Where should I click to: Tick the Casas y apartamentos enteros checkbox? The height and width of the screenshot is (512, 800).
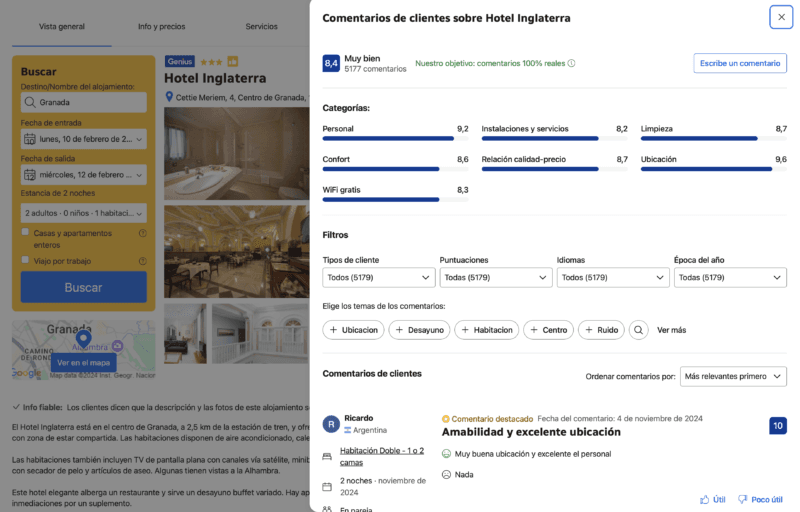pyautogui.click(x=25, y=232)
